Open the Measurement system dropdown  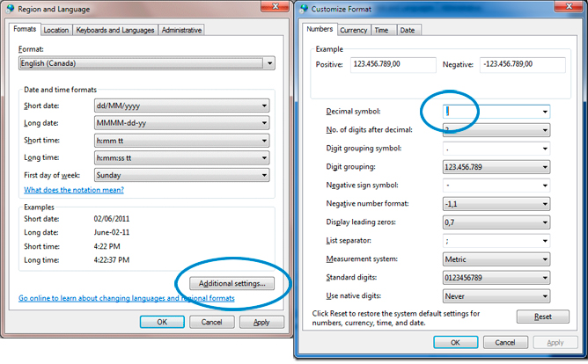pos(497,259)
